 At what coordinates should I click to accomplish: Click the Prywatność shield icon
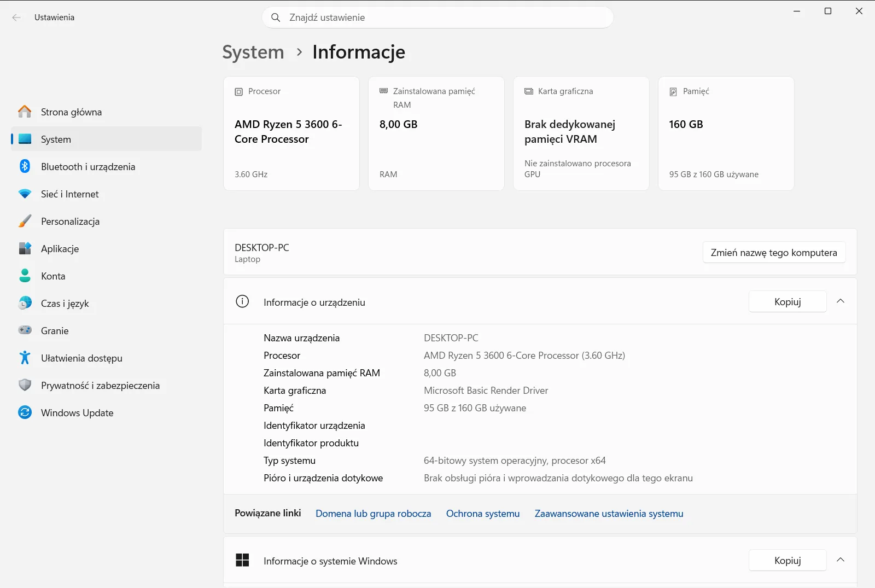click(25, 385)
